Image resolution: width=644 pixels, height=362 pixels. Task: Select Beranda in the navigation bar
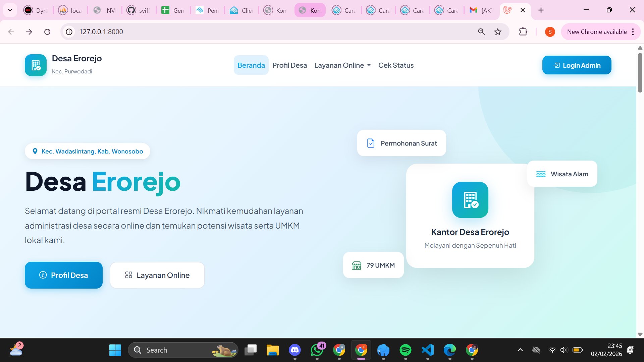tap(251, 65)
